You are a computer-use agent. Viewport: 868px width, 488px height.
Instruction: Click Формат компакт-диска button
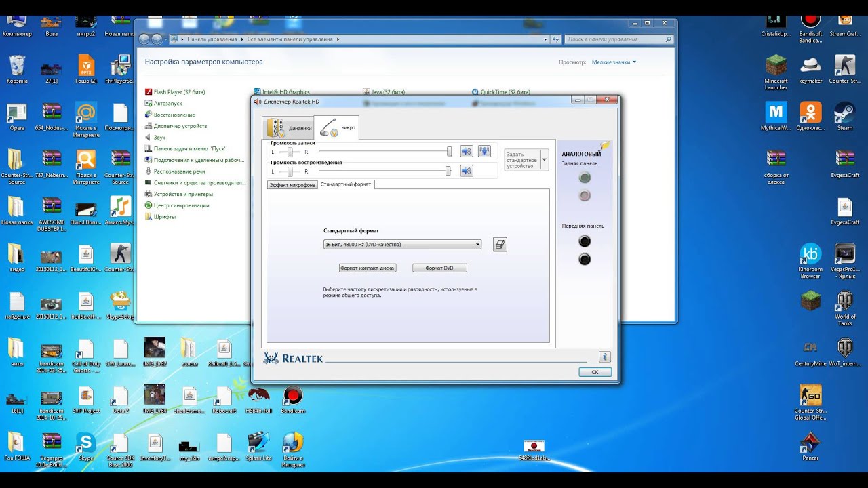pyautogui.click(x=367, y=268)
